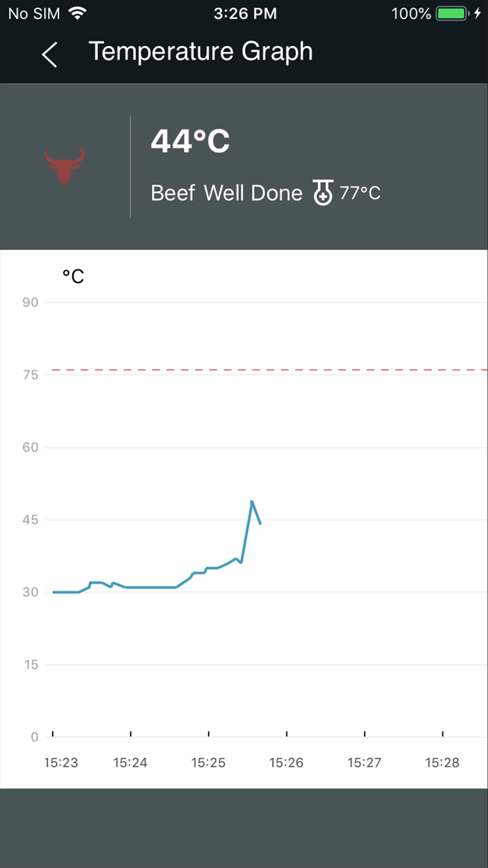Tap the red dashed target temperature line
Image resolution: width=488 pixels, height=868 pixels.
269,370
